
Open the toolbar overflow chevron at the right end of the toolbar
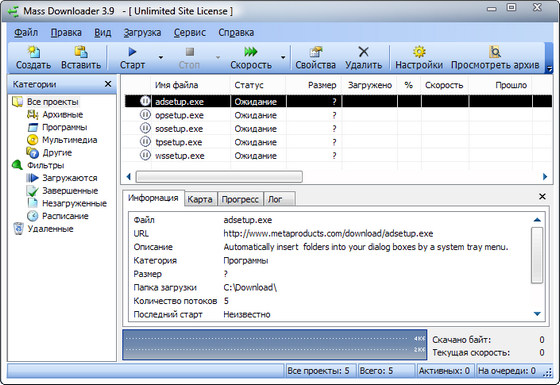click(x=549, y=69)
